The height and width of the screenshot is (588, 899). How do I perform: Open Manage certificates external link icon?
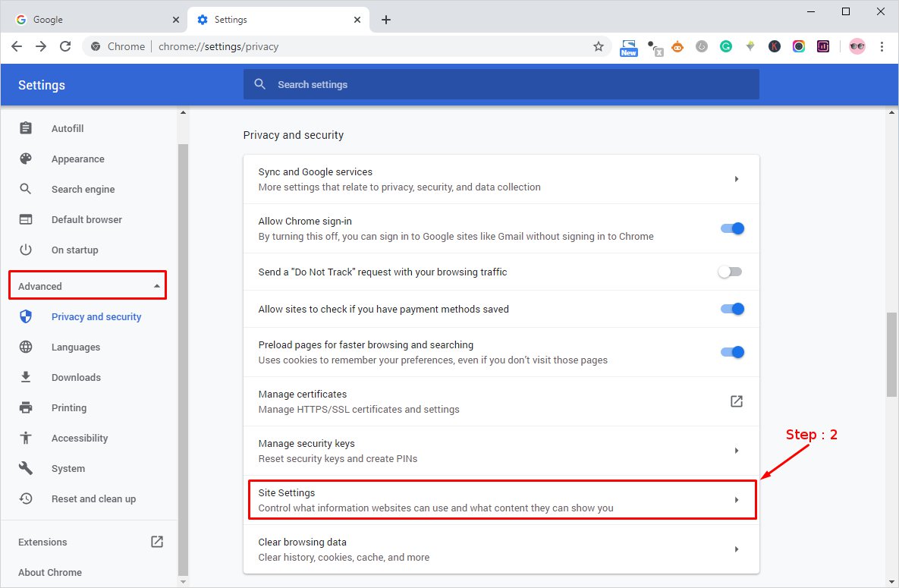point(736,401)
